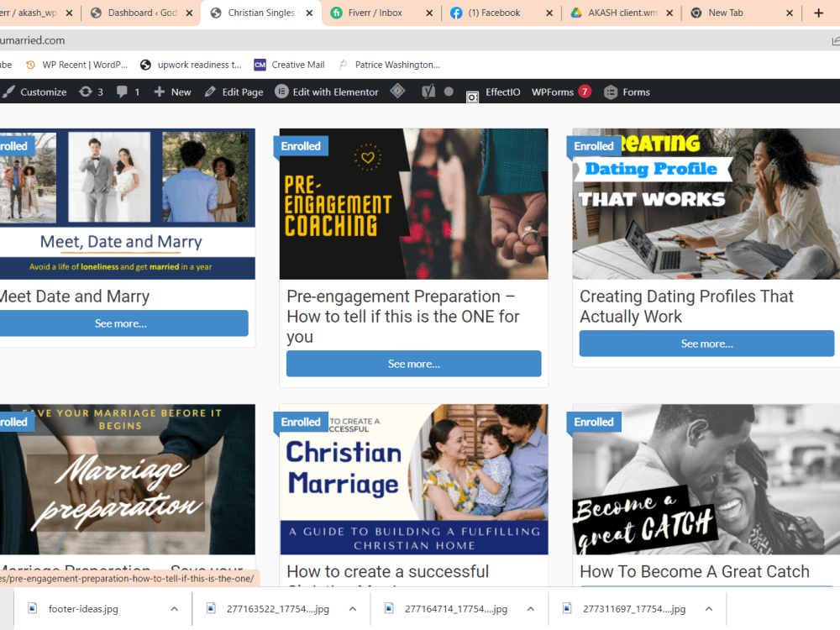Close the Facebook tab
This screenshot has width=840, height=630.
click(x=549, y=13)
